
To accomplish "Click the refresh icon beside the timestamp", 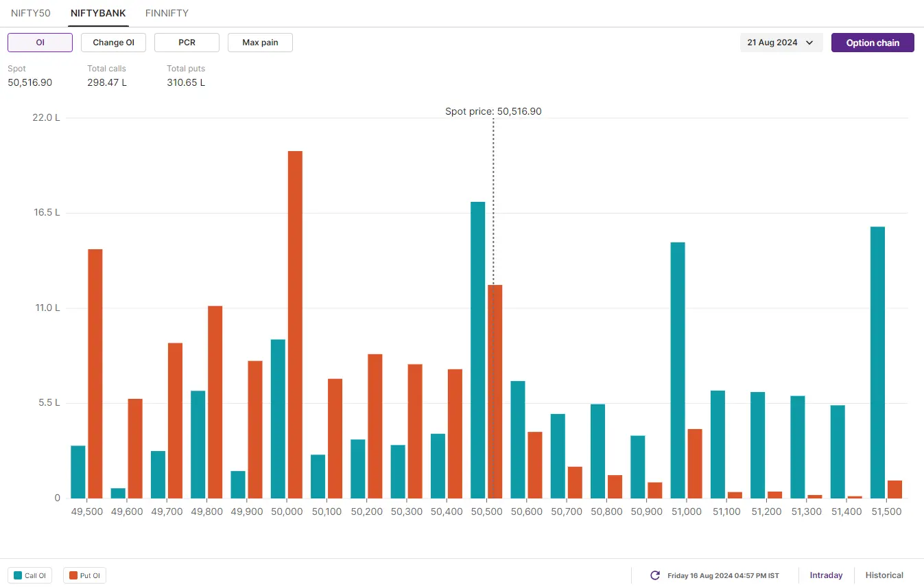I will click(x=655, y=575).
